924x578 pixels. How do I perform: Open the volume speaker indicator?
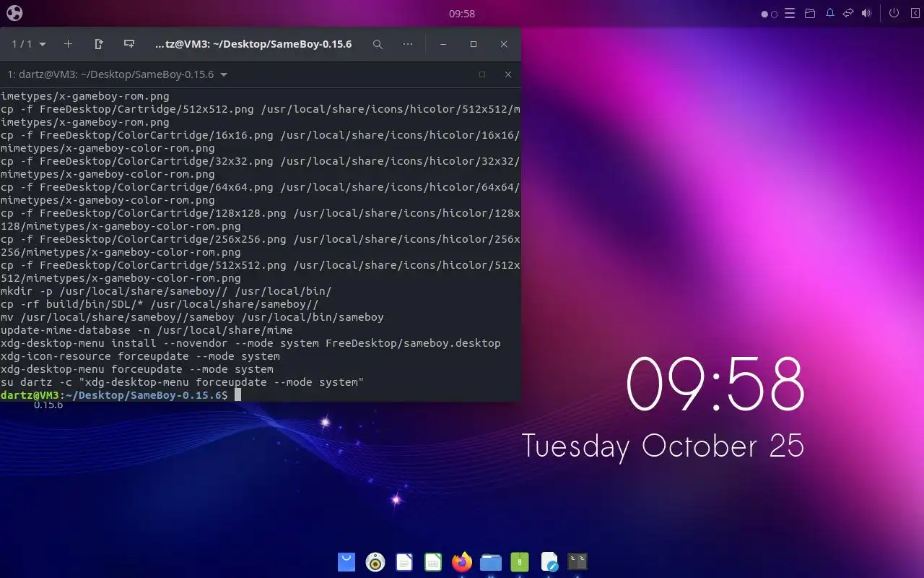coord(866,13)
